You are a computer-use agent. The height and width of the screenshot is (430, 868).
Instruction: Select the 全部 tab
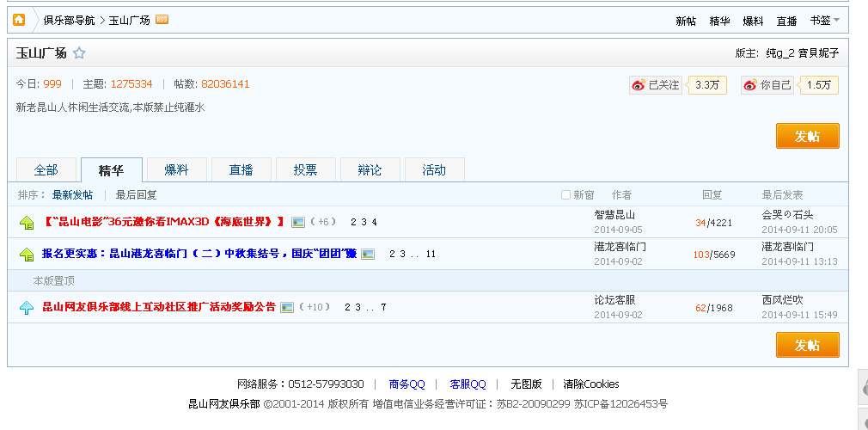(x=46, y=170)
